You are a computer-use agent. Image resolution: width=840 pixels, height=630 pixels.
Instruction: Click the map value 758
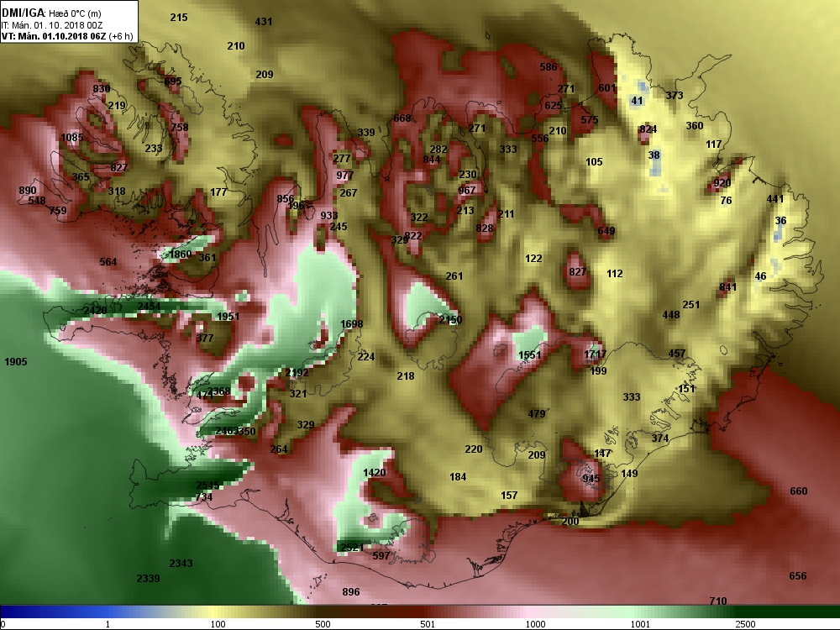(x=180, y=128)
